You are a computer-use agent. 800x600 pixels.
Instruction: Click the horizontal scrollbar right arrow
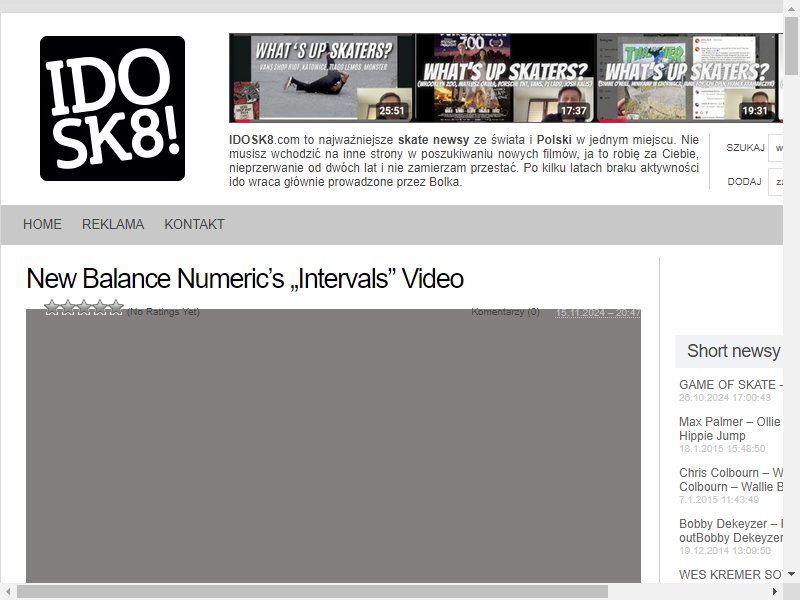(x=775, y=592)
